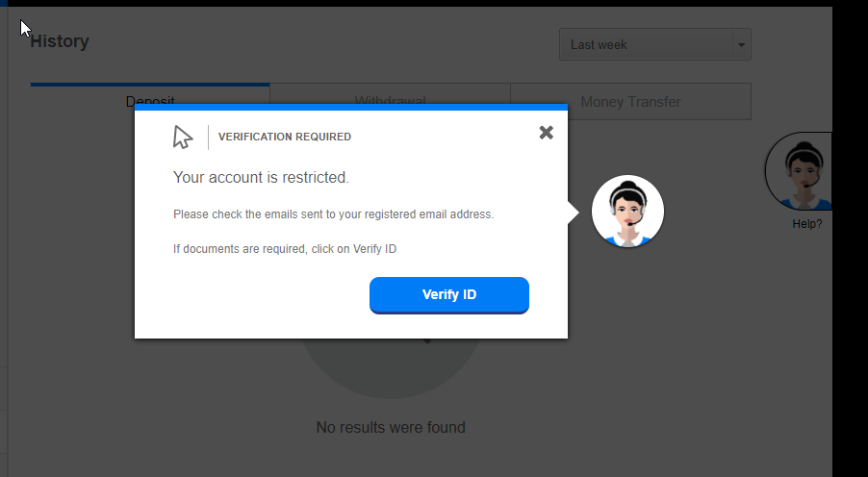Click the support agent avatar beside dialog
Screen dimensions: 868x477
coord(627,212)
